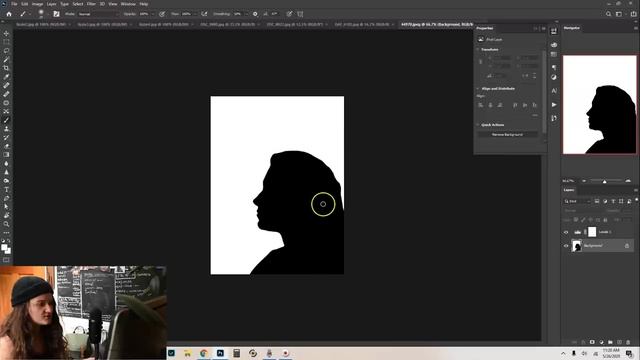
Task: Open the Paragraph panel icon in collapsed dock
Action: (x=554, y=67)
